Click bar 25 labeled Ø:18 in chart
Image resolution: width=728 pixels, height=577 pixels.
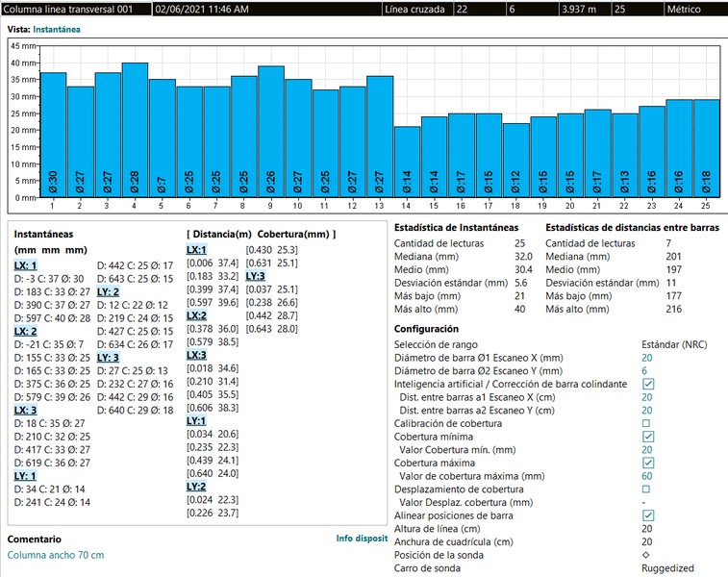(707, 148)
